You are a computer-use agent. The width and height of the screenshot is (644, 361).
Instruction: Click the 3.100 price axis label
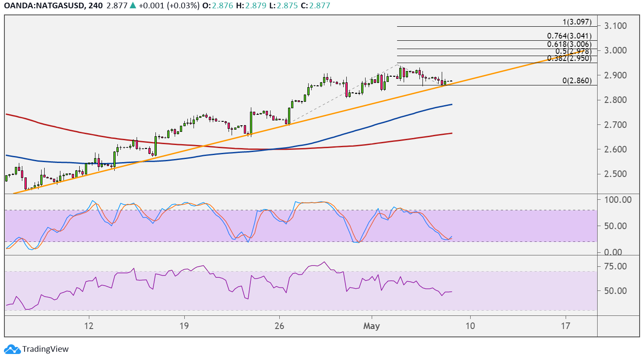point(616,26)
